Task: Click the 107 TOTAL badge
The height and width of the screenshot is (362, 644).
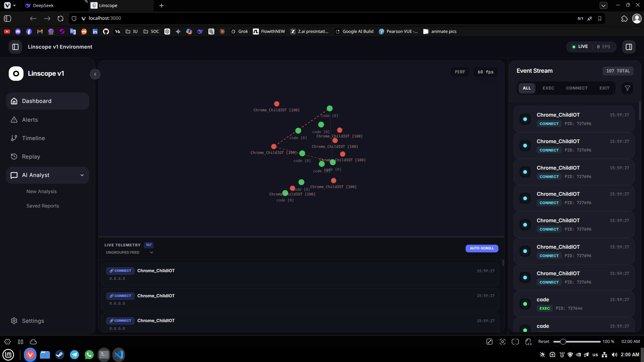Action: (618, 71)
